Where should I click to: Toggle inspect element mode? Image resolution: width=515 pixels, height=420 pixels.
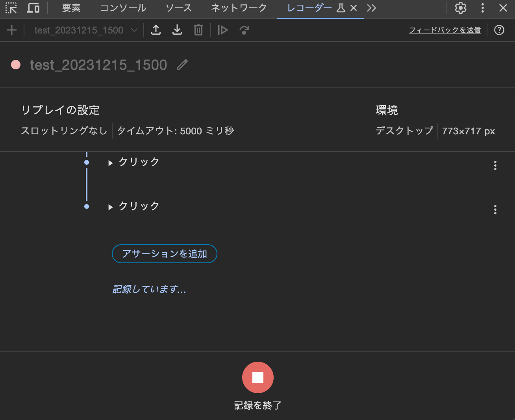click(x=11, y=8)
